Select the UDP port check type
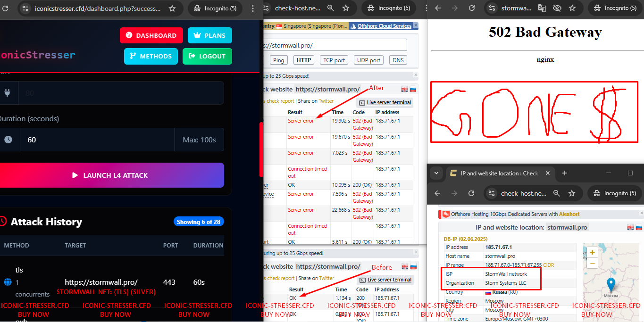The image size is (644, 322). click(x=368, y=60)
